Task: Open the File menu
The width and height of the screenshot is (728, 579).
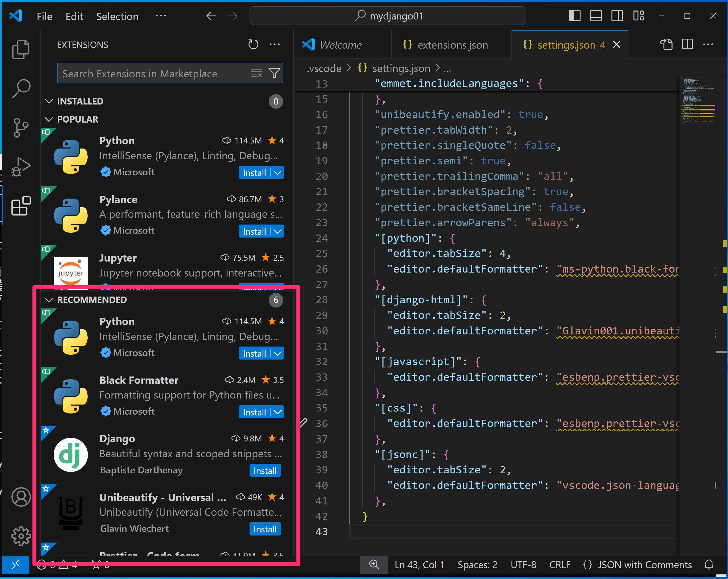Action: (44, 16)
